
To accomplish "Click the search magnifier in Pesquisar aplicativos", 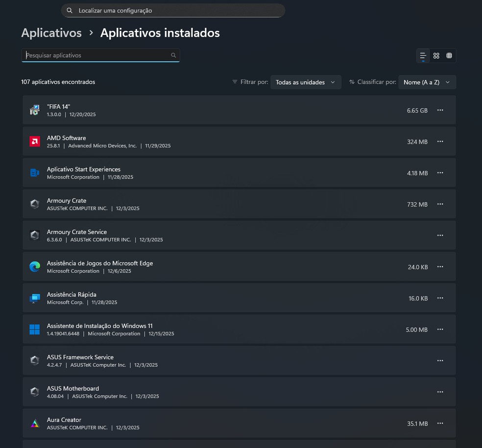I will click(173, 55).
